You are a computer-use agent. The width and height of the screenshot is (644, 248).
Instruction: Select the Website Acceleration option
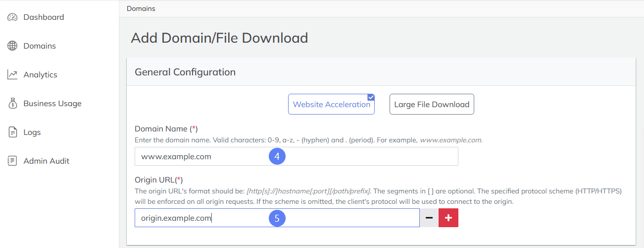[x=331, y=104]
